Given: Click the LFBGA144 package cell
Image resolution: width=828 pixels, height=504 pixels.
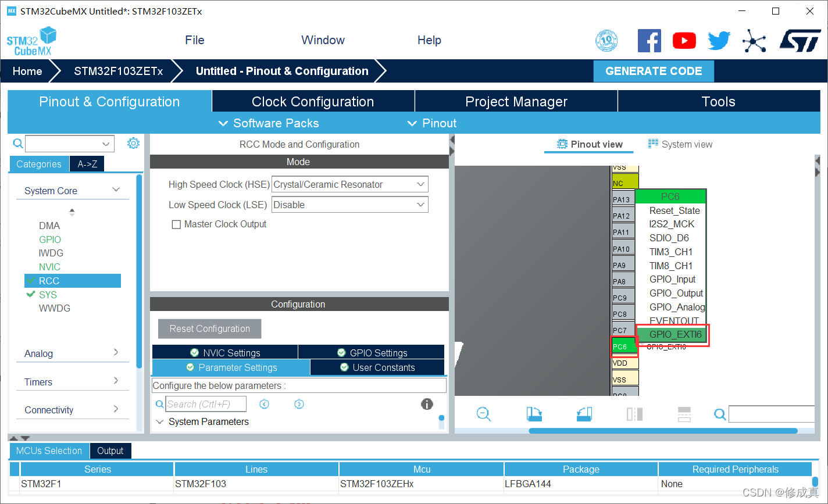Looking at the screenshot, I should pyautogui.click(x=581, y=484).
